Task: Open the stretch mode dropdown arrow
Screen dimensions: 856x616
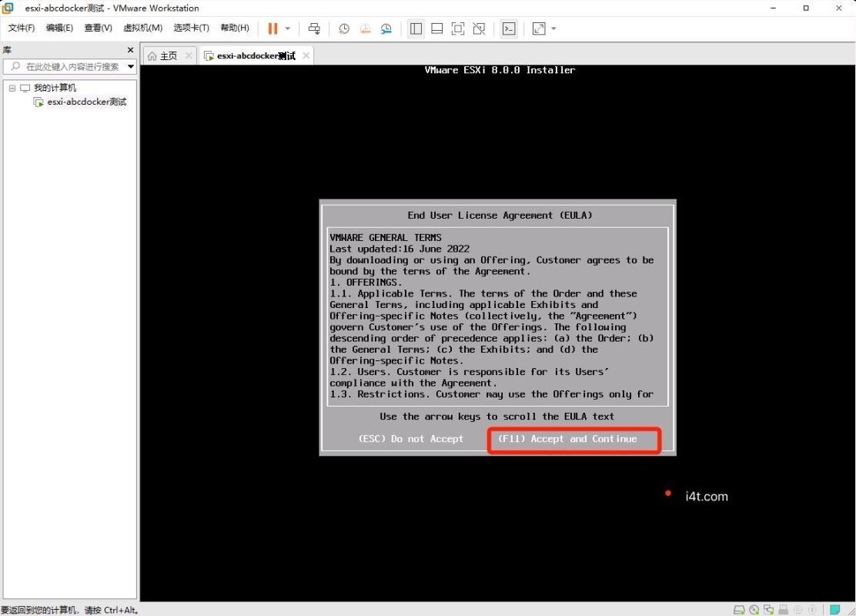Action: pyautogui.click(x=553, y=28)
